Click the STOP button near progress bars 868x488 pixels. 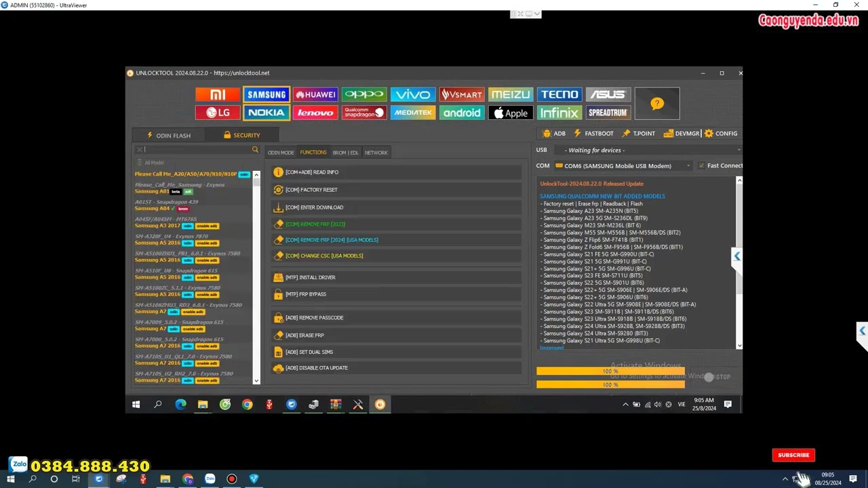click(x=717, y=377)
